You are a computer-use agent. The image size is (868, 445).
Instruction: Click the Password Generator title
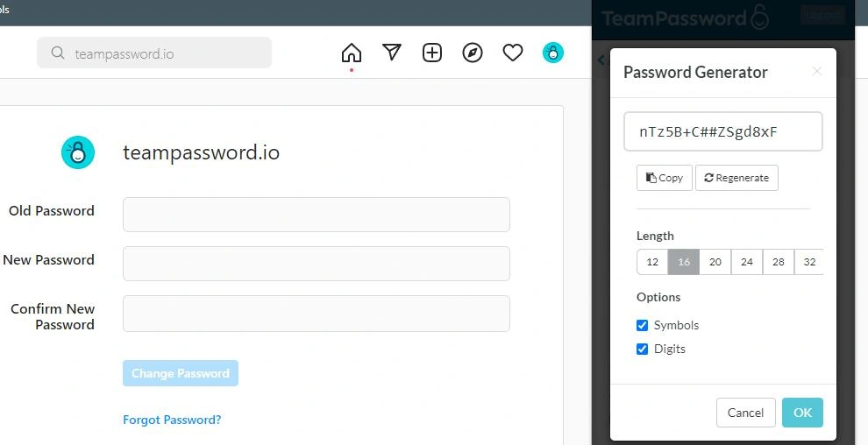coord(695,72)
